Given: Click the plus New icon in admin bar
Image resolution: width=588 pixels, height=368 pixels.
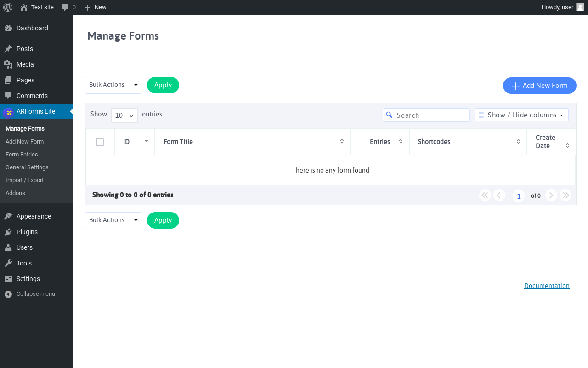Looking at the screenshot, I should 87,7.
